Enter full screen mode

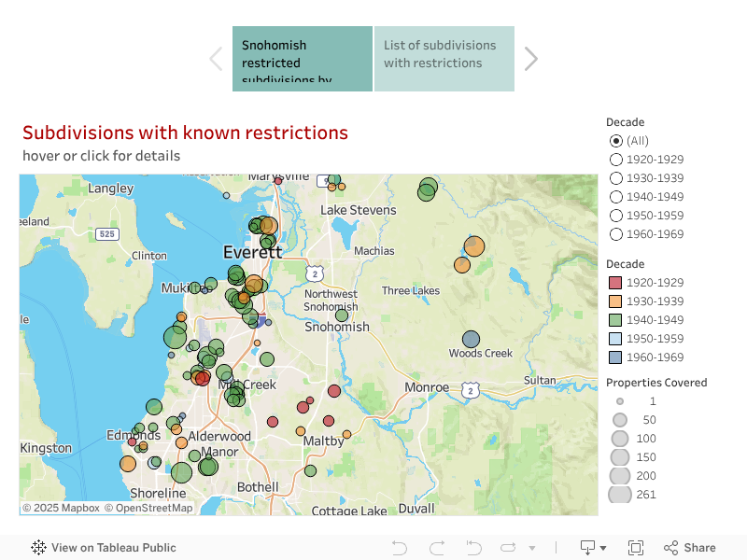(x=636, y=548)
